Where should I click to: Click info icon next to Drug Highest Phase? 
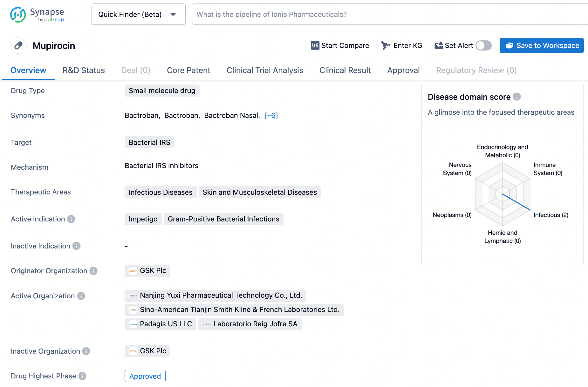82,376
